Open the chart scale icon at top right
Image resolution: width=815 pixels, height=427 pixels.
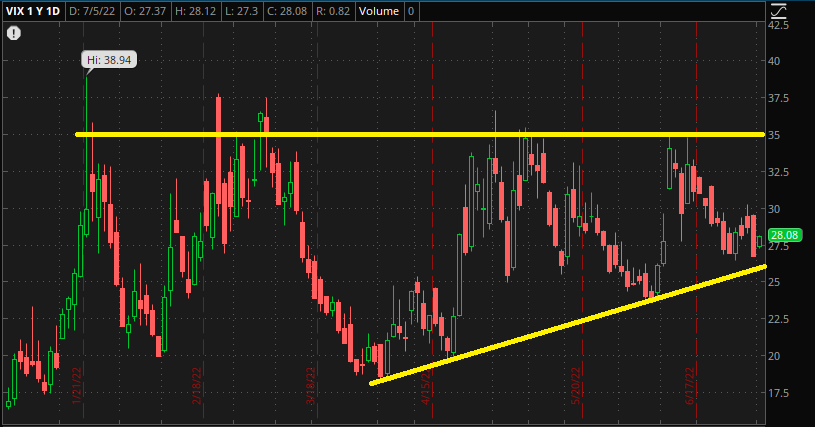click(x=778, y=10)
